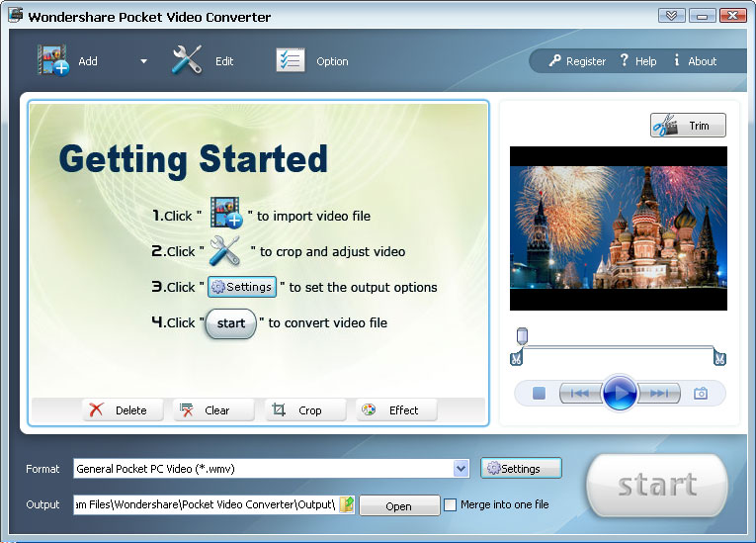Click the trim range timeline bar

coord(618,347)
